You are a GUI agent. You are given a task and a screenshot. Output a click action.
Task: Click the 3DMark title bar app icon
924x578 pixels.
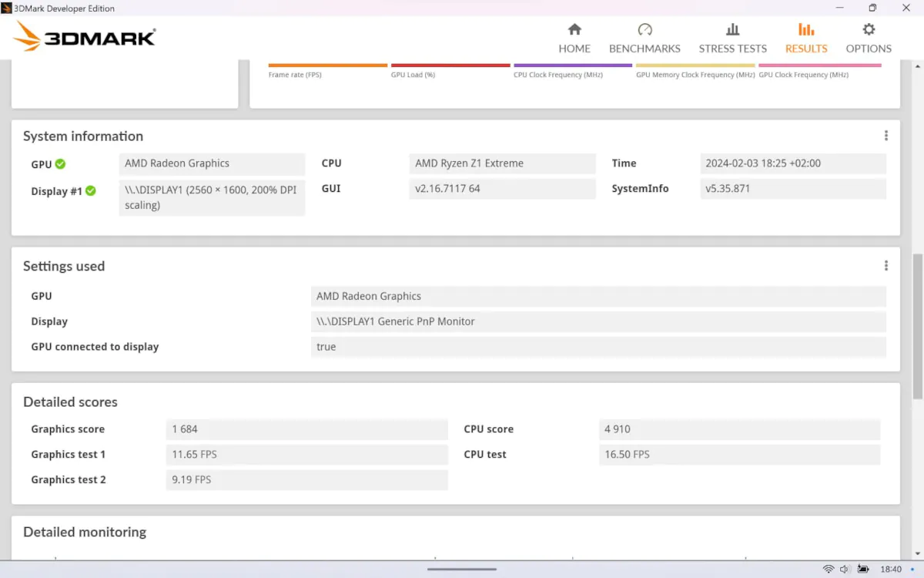tap(6, 8)
